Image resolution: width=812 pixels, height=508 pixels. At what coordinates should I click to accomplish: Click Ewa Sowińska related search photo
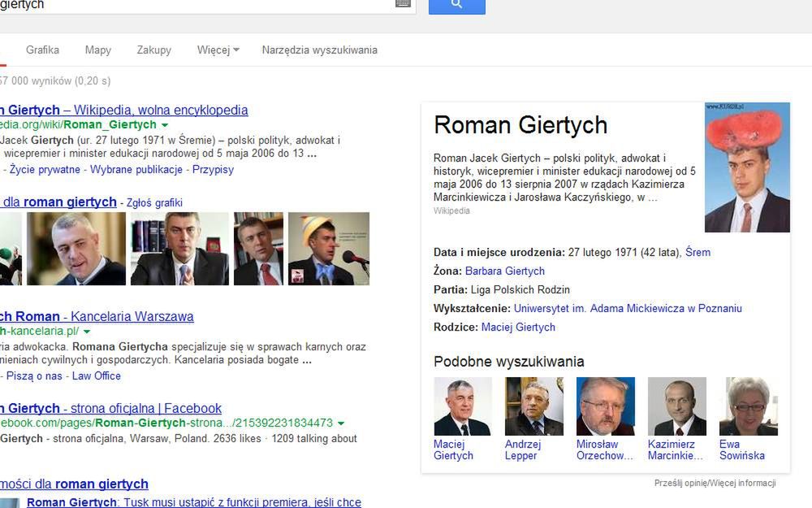point(749,406)
